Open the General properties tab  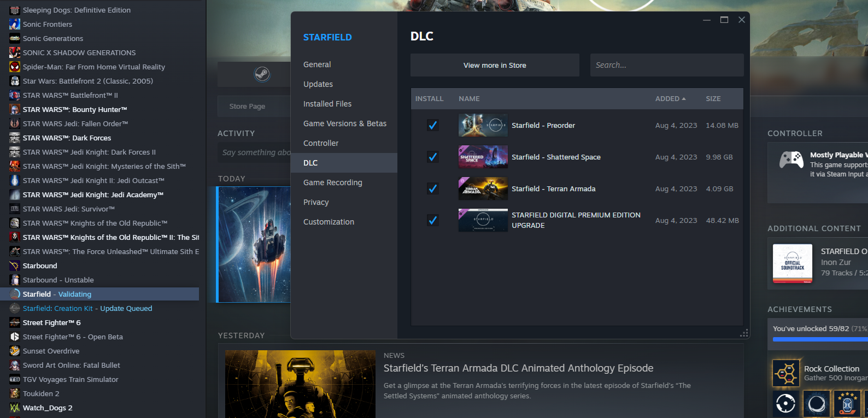click(x=344, y=64)
